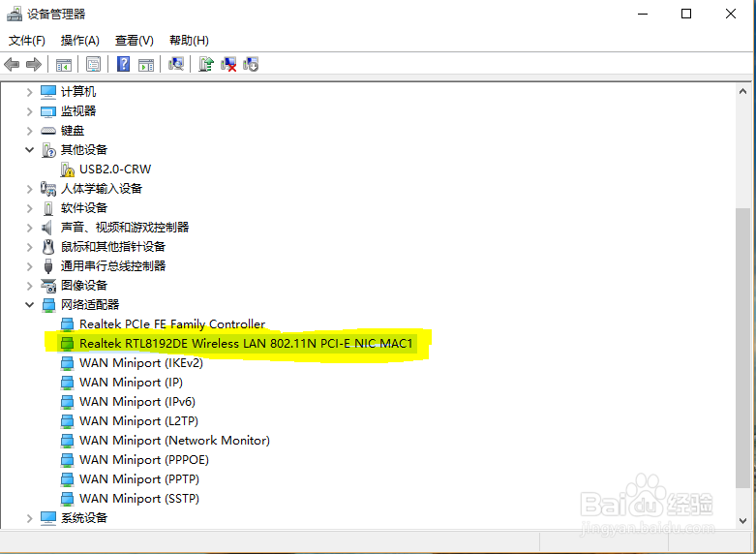
Task: Expand the 系统设备 node
Action: tap(29, 518)
